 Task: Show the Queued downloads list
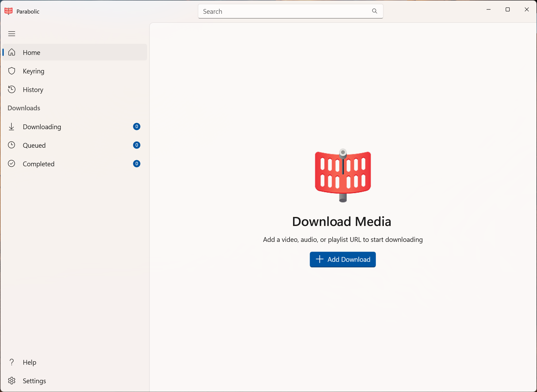click(x=34, y=145)
